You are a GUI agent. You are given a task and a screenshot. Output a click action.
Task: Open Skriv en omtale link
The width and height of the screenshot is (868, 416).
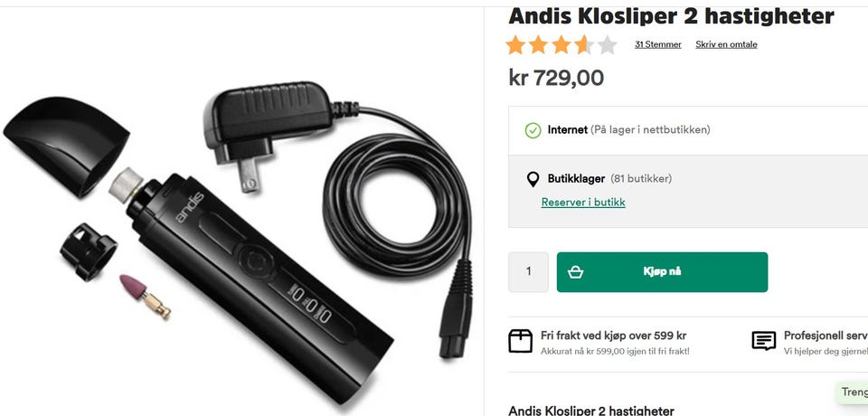[x=726, y=44]
